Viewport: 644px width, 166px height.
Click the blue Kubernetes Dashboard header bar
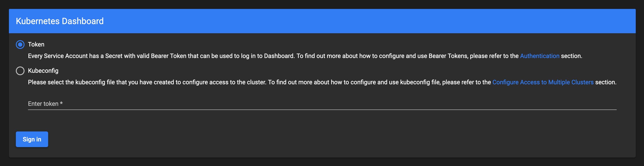click(322, 21)
